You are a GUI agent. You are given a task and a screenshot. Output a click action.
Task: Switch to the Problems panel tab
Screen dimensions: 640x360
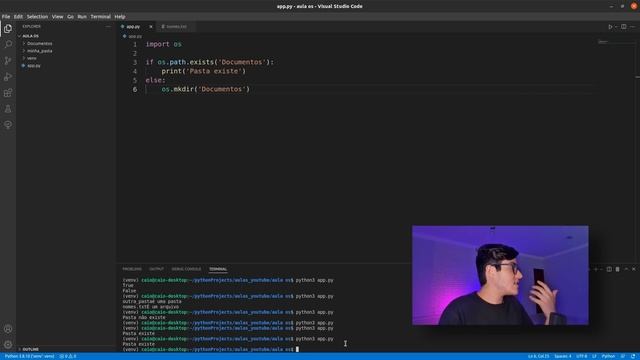132,269
